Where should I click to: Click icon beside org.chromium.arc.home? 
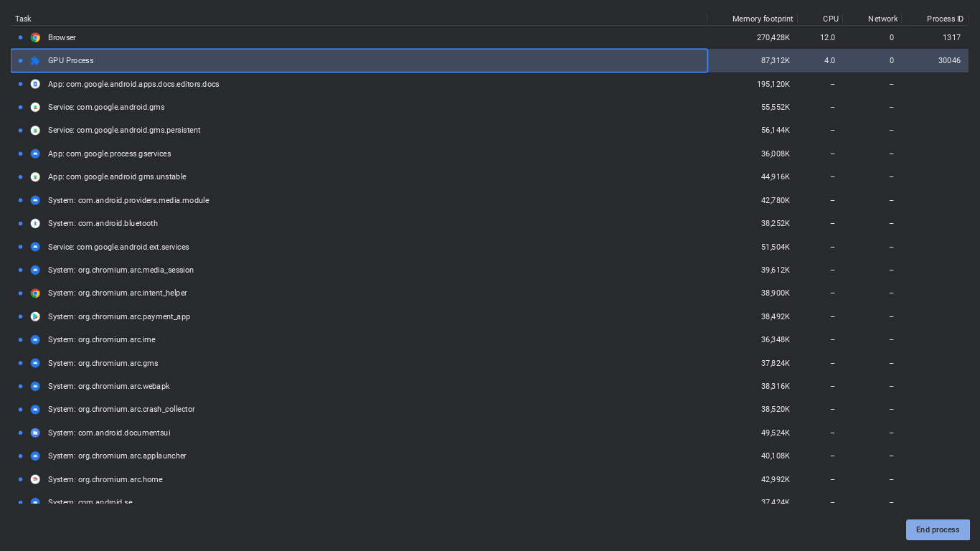coord(35,479)
